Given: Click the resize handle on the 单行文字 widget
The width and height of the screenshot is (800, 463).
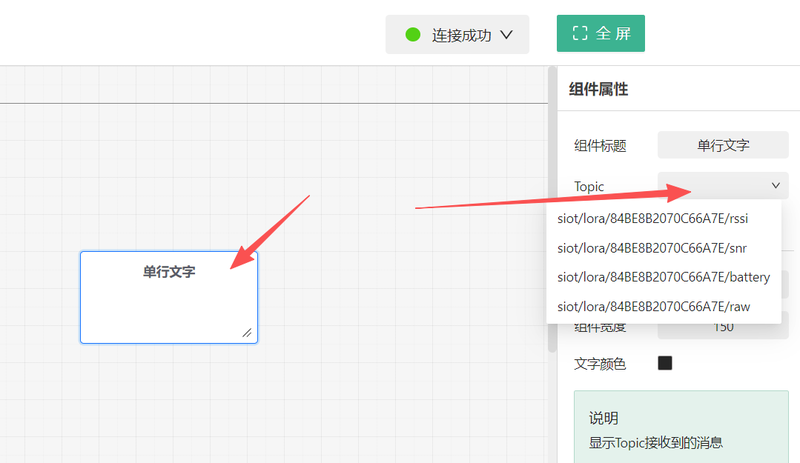Looking at the screenshot, I should coord(246,332).
